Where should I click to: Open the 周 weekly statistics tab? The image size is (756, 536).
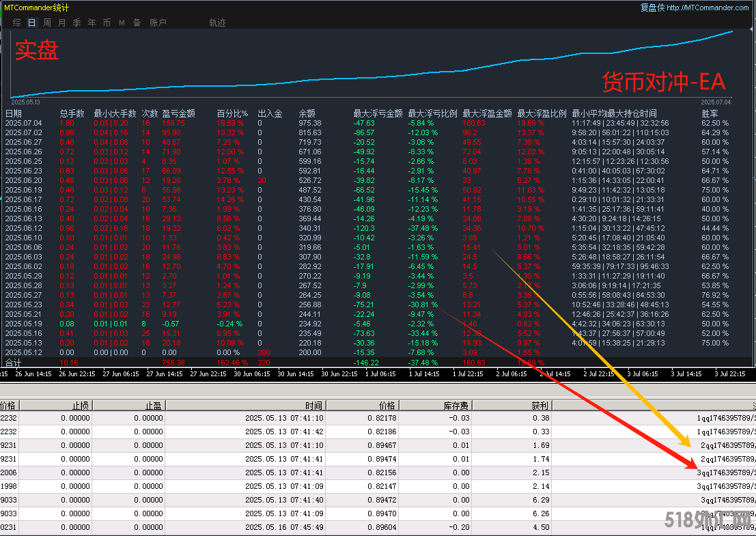pyautogui.click(x=47, y=23)
